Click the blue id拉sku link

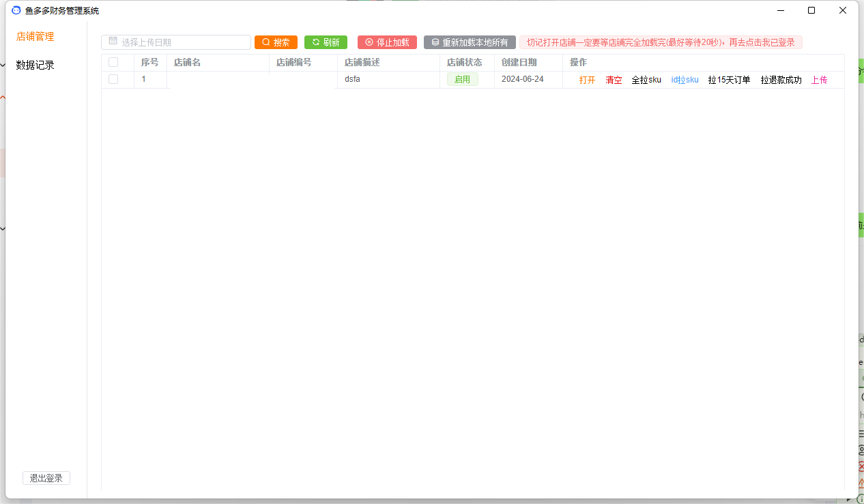click(685, 80)
